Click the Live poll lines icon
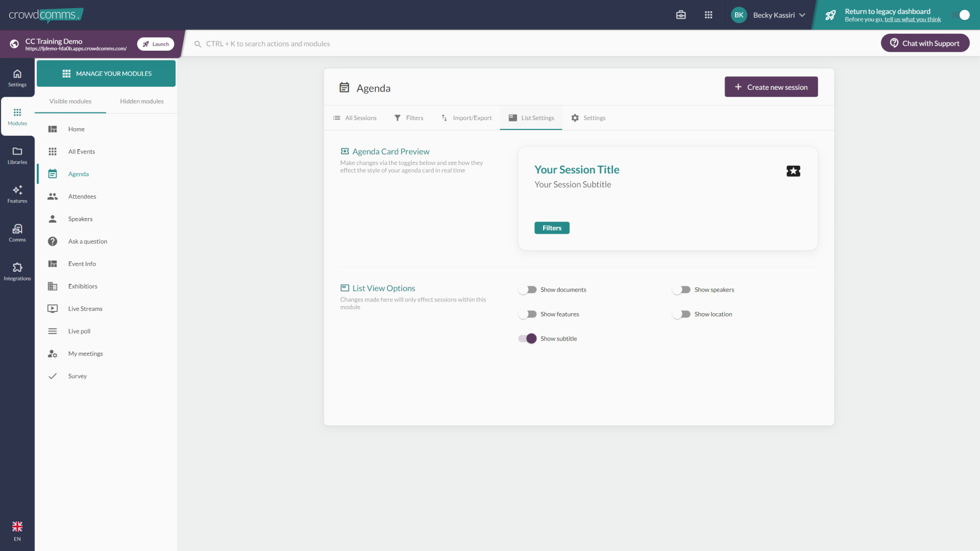The height and width of the screenshot is (551, 980). click(x=52, y=331)
